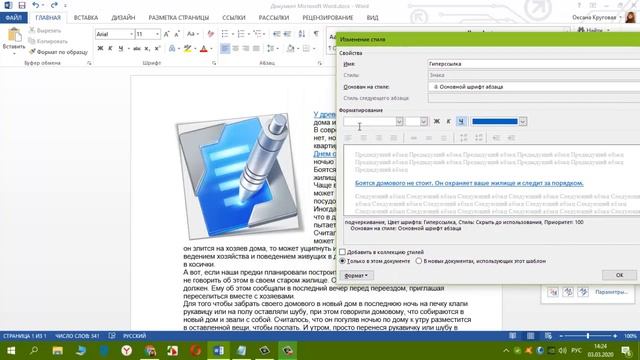
Task: Open the change case (Aa) dropdown
Action: [x=193, y=34]
